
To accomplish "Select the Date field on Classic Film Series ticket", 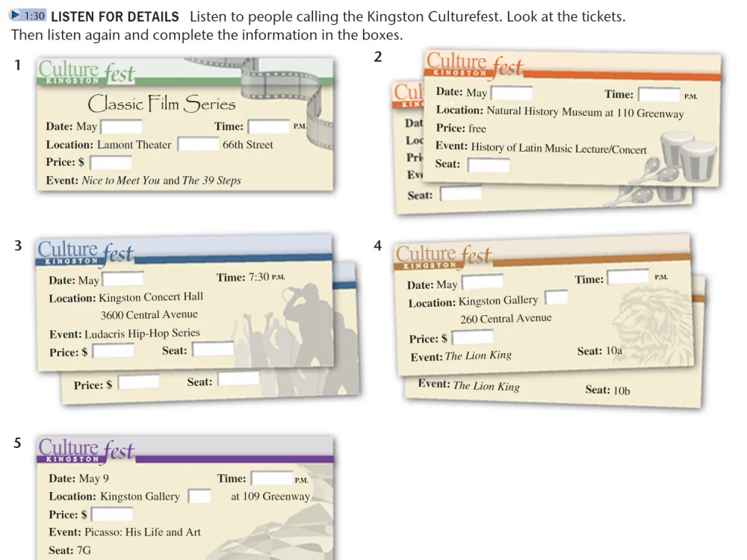I will 121,127.
